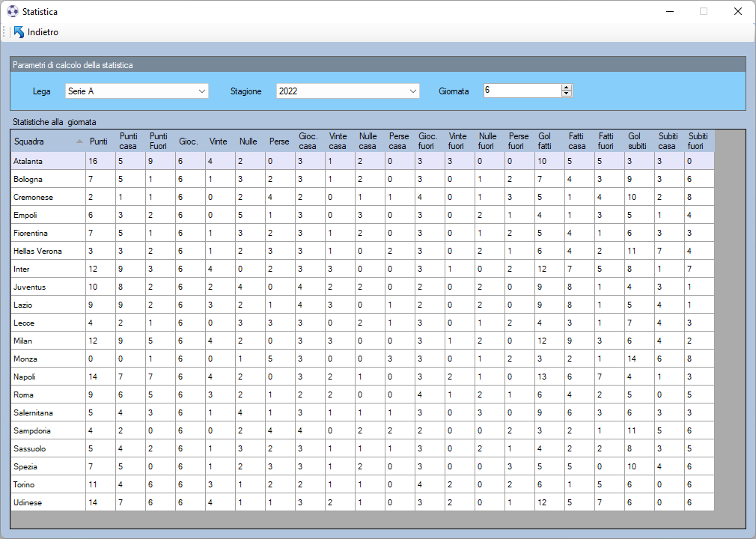Select the Torino team row
Viewport: 756px width, 539px height.
pyautogui.click(x=362, y=484)
